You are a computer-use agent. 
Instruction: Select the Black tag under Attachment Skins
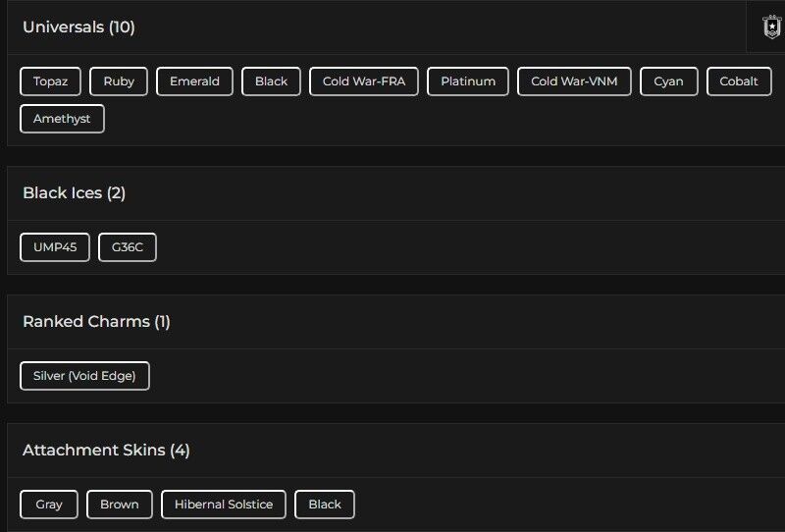pos(325,505)
